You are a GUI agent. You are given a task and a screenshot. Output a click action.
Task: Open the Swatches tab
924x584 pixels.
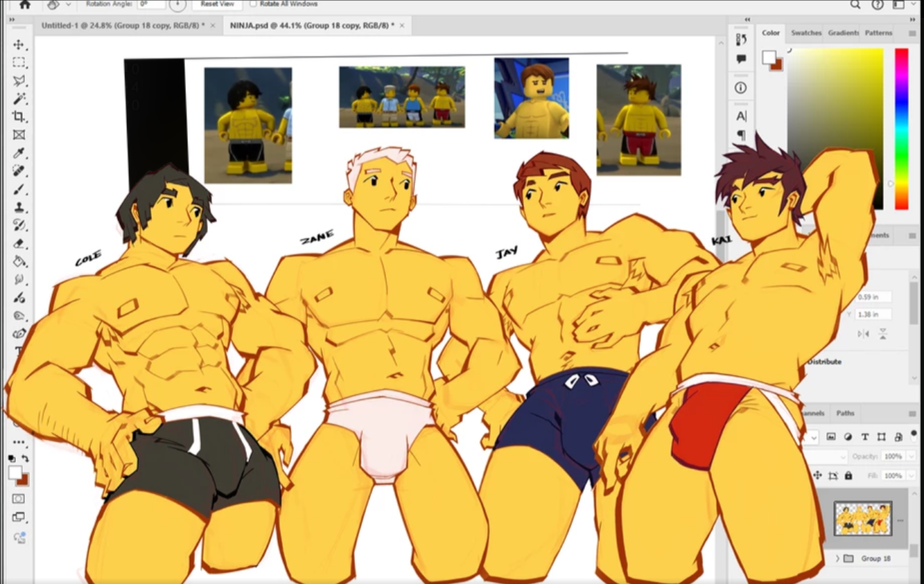(x=806, y=33)
